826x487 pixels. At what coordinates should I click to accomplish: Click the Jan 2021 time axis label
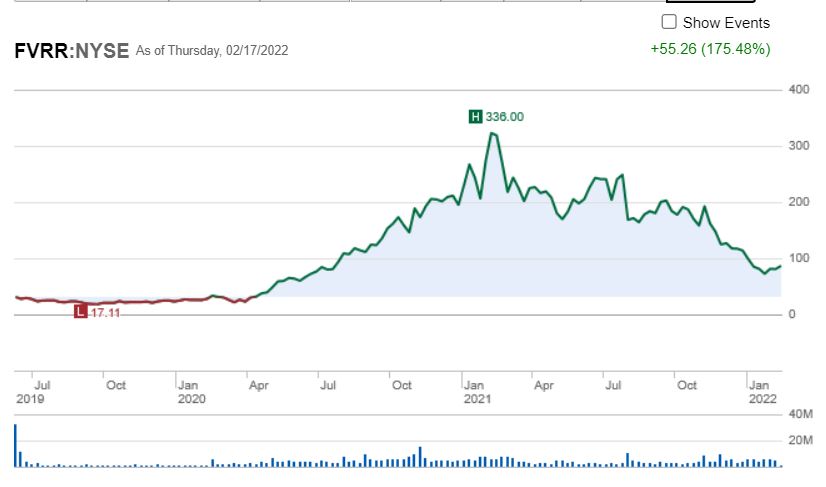coord(477,392)
